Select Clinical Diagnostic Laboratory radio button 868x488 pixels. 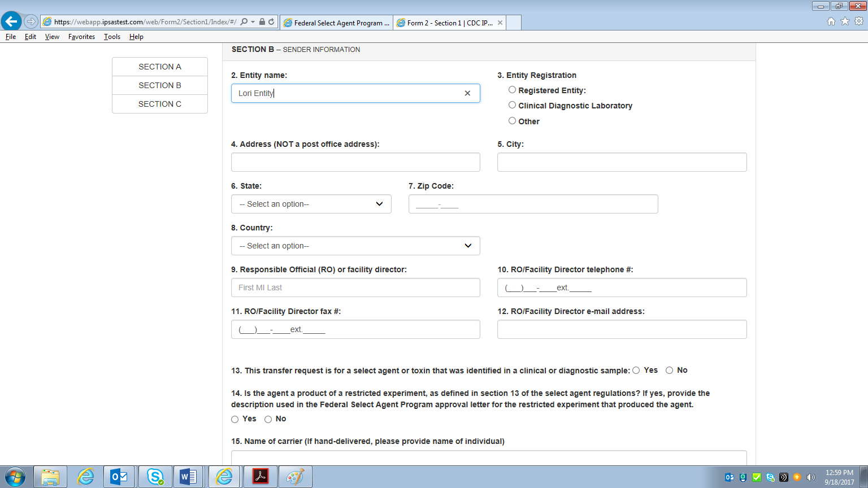512,105
